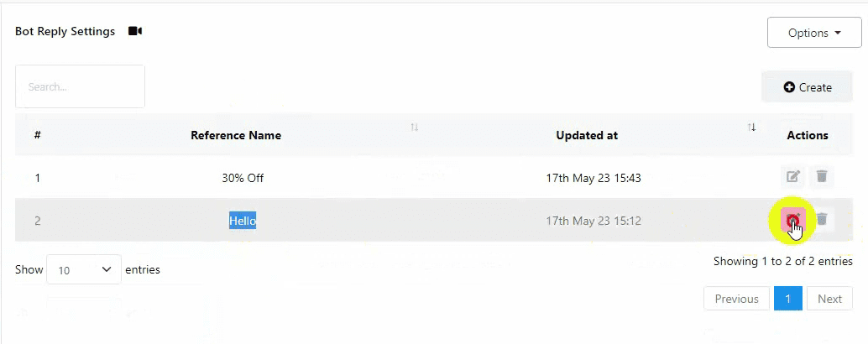
Task: Select the 30% Off reference name
Action: coord(243,178)
